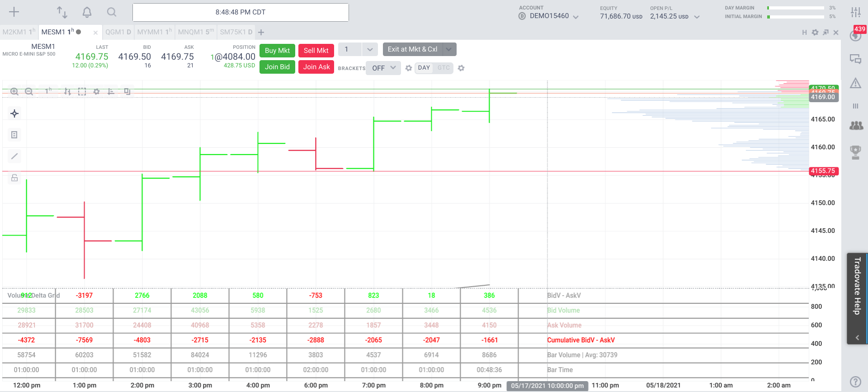Click the day margin progress bar
Image resolution: width=868 pixels, height=392 pixels.
795,8
